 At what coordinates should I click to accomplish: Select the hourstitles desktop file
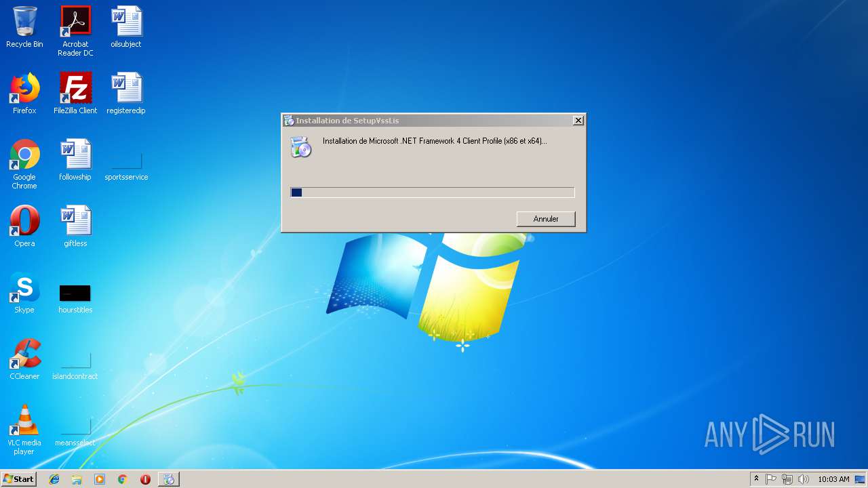(75, 298)
